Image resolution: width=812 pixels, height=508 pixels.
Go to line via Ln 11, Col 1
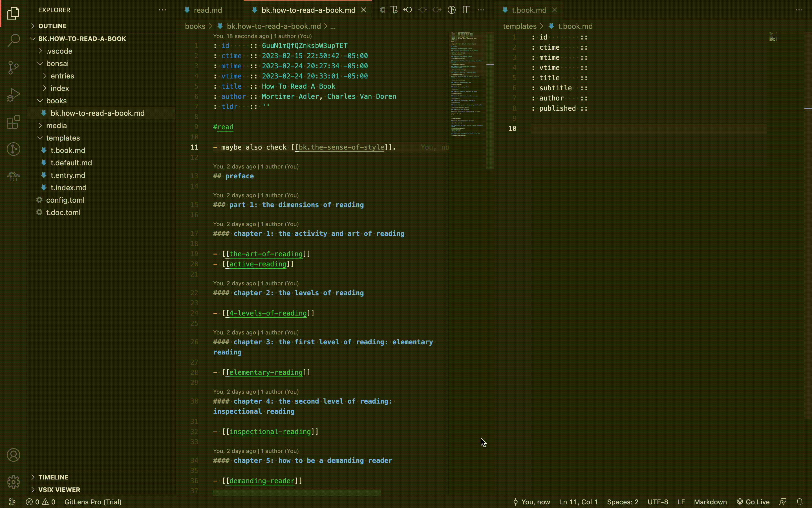point(578,502)
